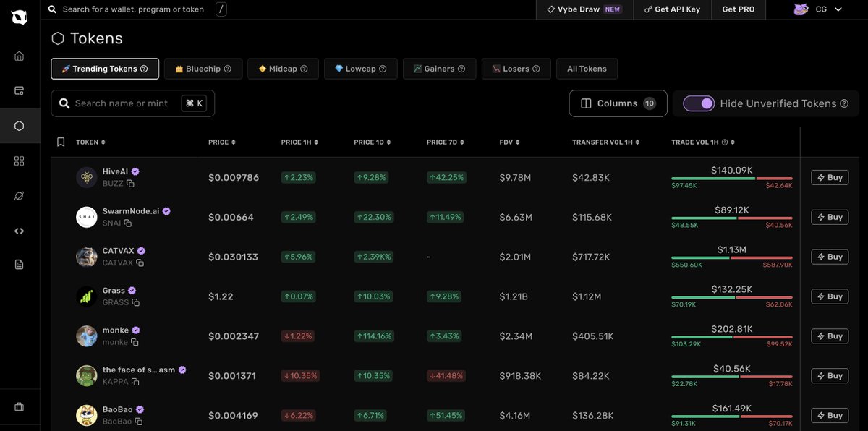868x431 pixels.
Task: Toggle Hide Unverified Tokens switch
Action: 699,103
